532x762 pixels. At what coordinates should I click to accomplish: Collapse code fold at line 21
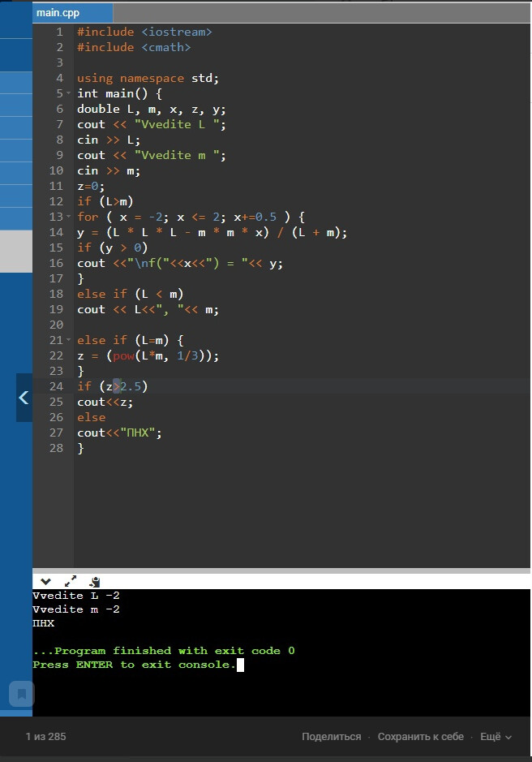(x=68, y=340)
